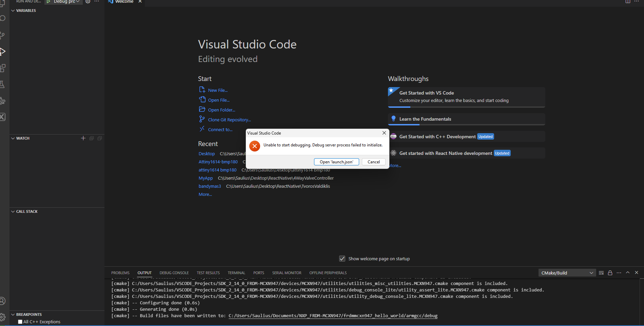Open launch.json via gear icon
Screen dimensions: 644x326
(x=88, y=2)
